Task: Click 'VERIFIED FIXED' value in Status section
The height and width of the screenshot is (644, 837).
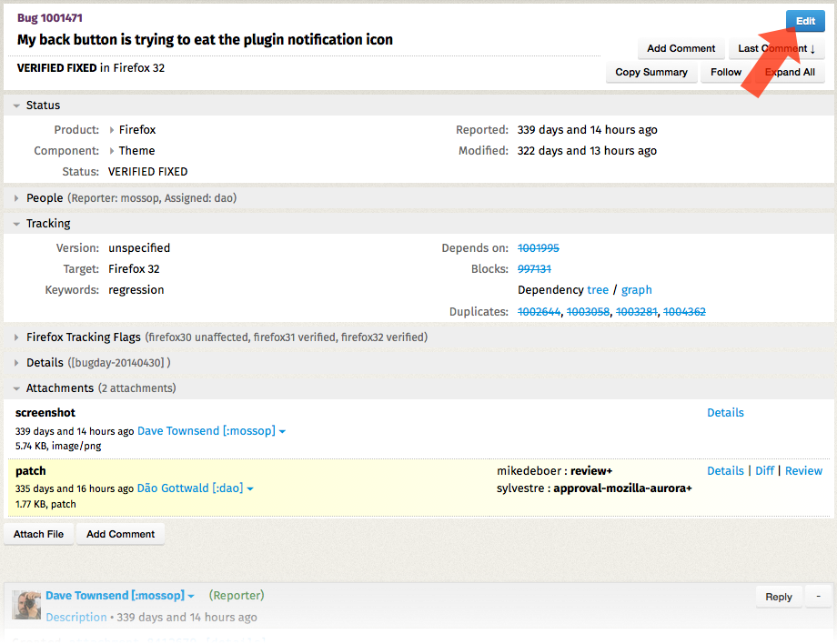Action: [148, 172]
